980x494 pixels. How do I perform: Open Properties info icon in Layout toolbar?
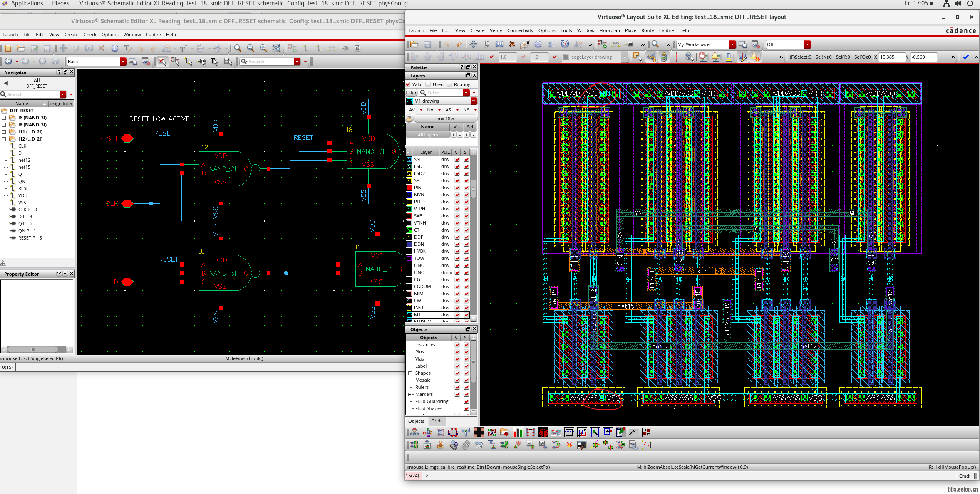coord(538,44)
